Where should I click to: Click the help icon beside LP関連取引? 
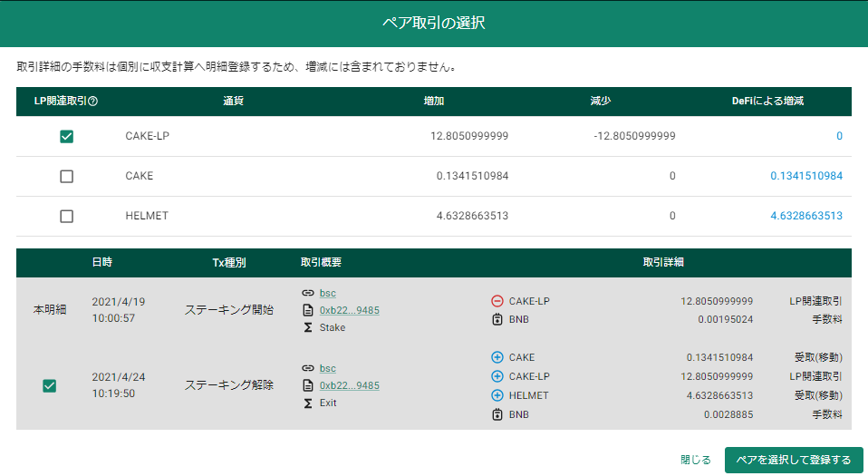[x=93, y=102]
